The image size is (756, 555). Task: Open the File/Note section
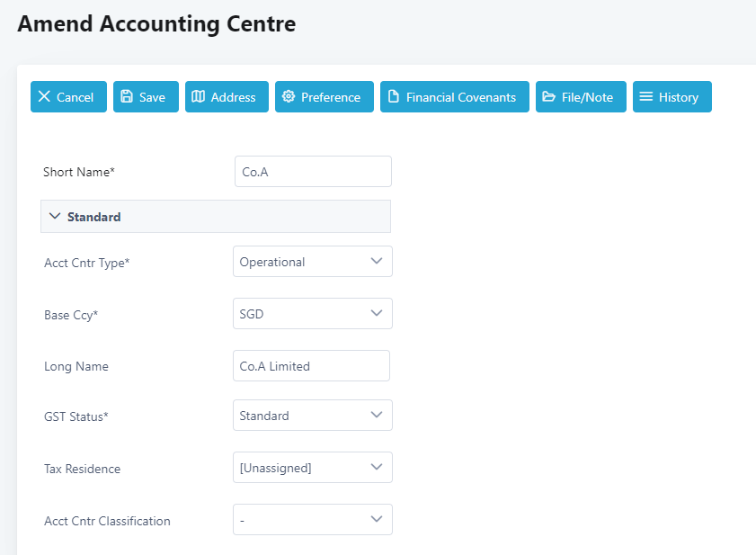(x=587, y=97)
